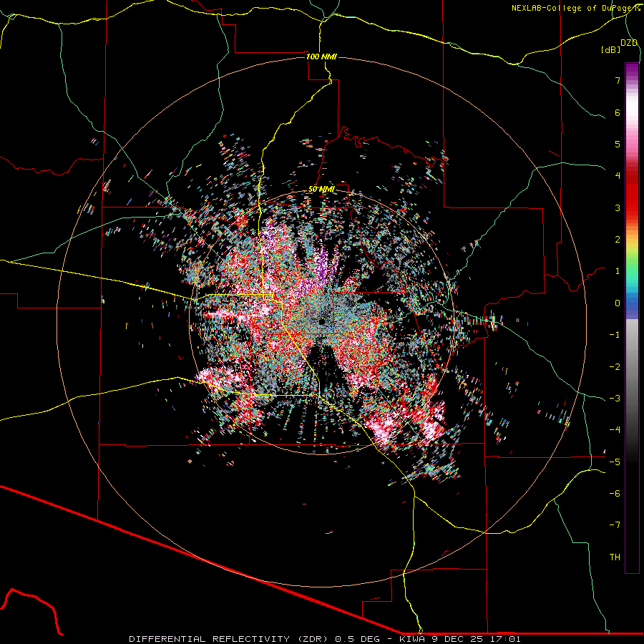The height and width of the screenshot is (644, 644).
Task: Click the 6 value on the scale
Action: point(618,112)
